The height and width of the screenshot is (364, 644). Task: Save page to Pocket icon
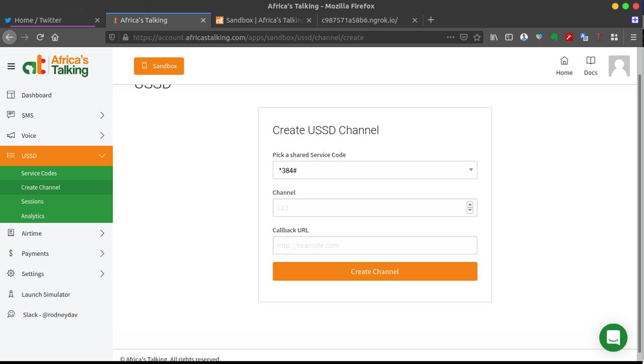click(464, 37)
